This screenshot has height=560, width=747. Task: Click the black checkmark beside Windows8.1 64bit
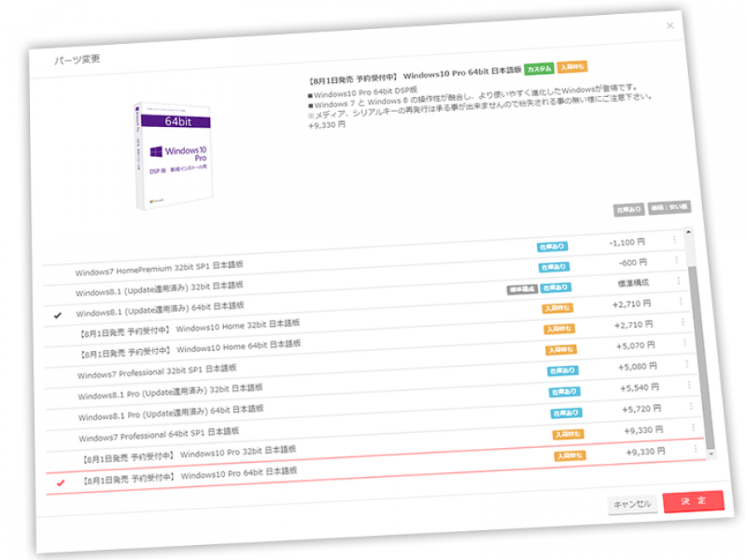[57, 315]
